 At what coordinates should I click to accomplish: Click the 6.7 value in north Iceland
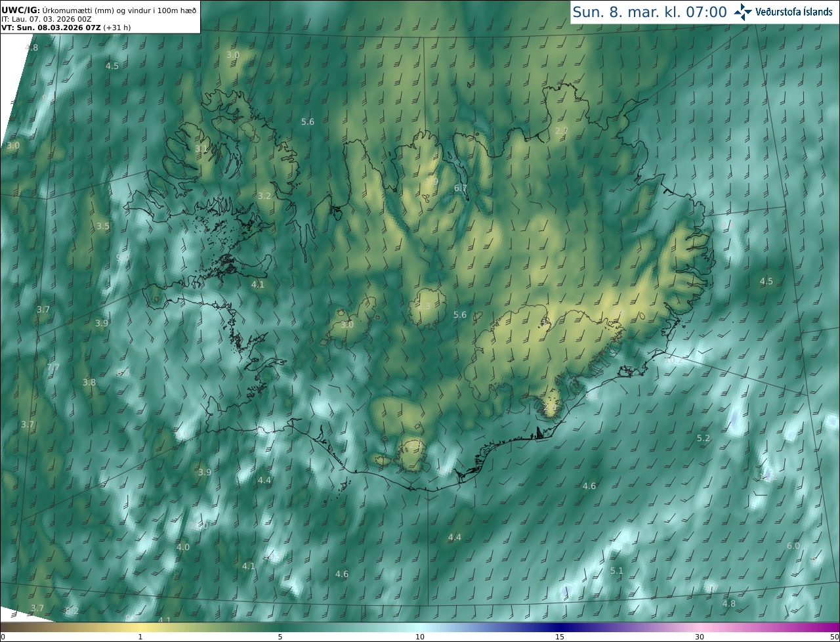click(461, 188)
